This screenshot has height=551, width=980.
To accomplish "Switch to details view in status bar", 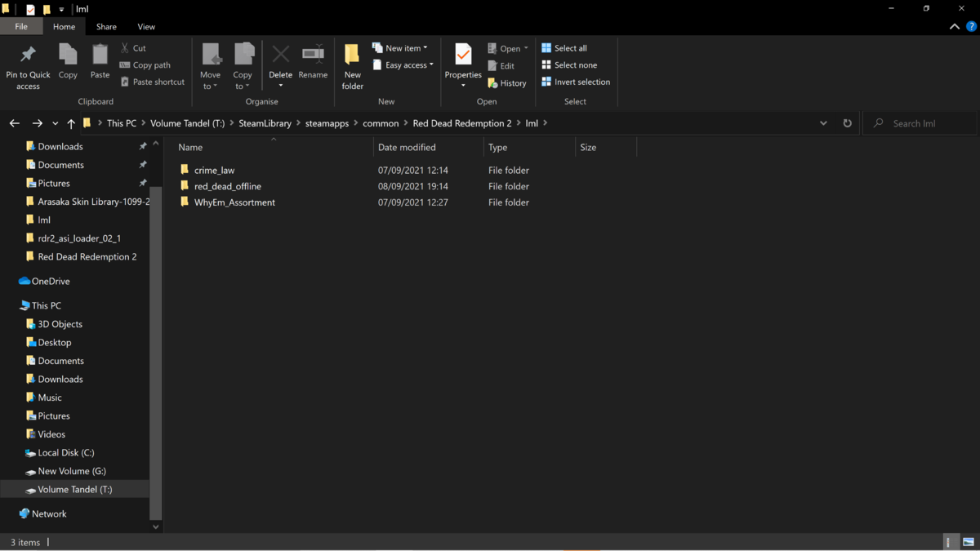I will [x=948, y=542].
